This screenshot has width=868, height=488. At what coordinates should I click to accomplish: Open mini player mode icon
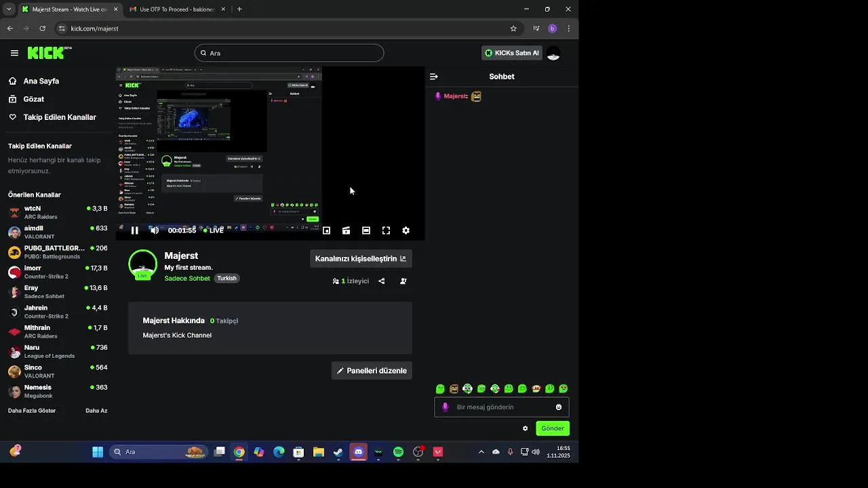[326, 230]
